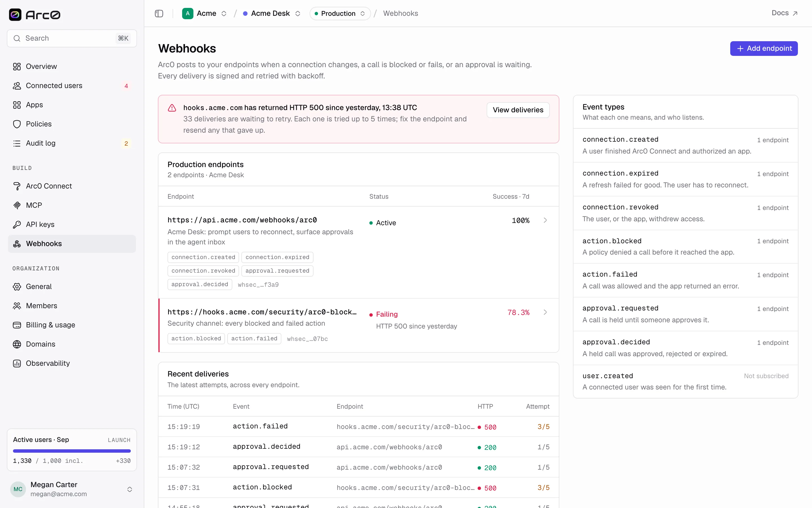Click the Policies shield icon
The width and height of the screenshot is (812, 508).
point(17,124)
